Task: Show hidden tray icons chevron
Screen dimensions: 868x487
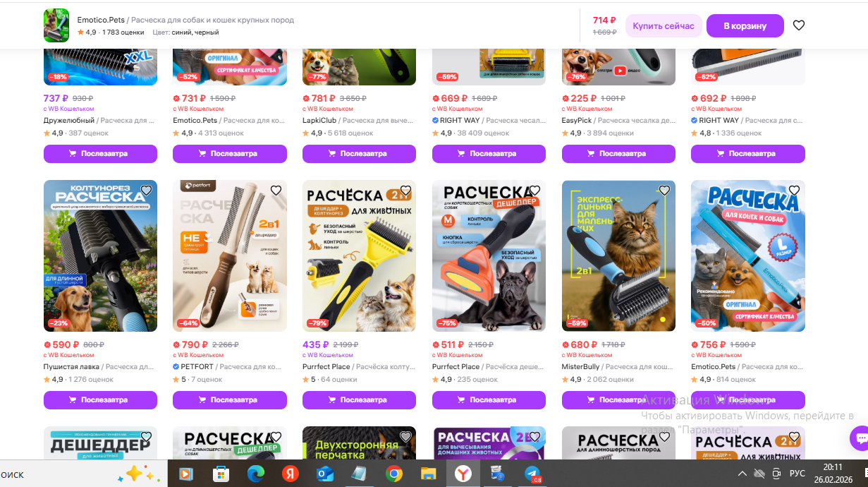Action: [x=742, y=474]
